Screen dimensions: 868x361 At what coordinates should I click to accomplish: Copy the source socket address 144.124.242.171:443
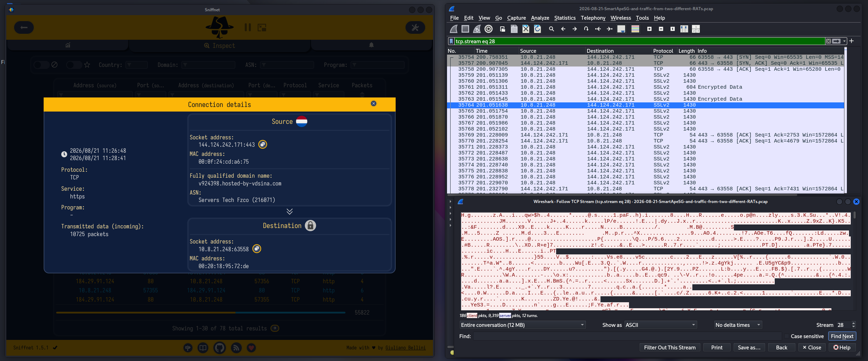[263, 145]
